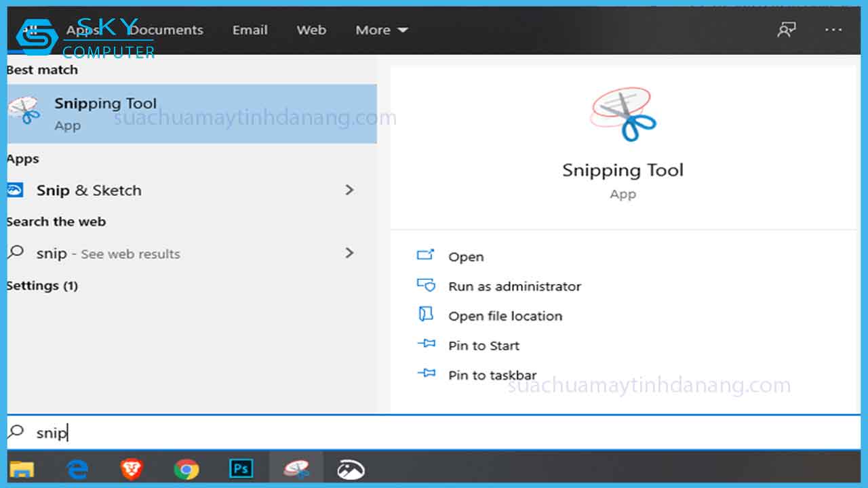Open File Explorer from taskbar
This screenshot has height=488, width=868.
pyautogui.click(x=22, y=469)
